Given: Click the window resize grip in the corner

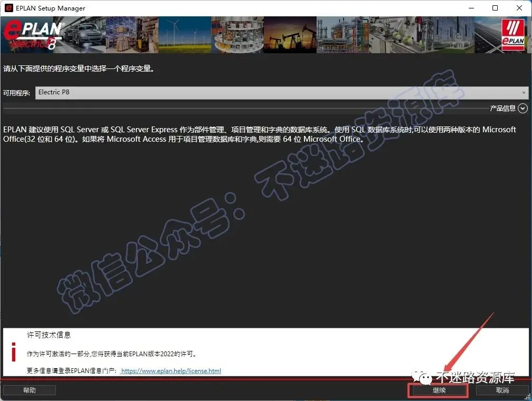Looking at the screenshot, I should [x=528, y=397].
